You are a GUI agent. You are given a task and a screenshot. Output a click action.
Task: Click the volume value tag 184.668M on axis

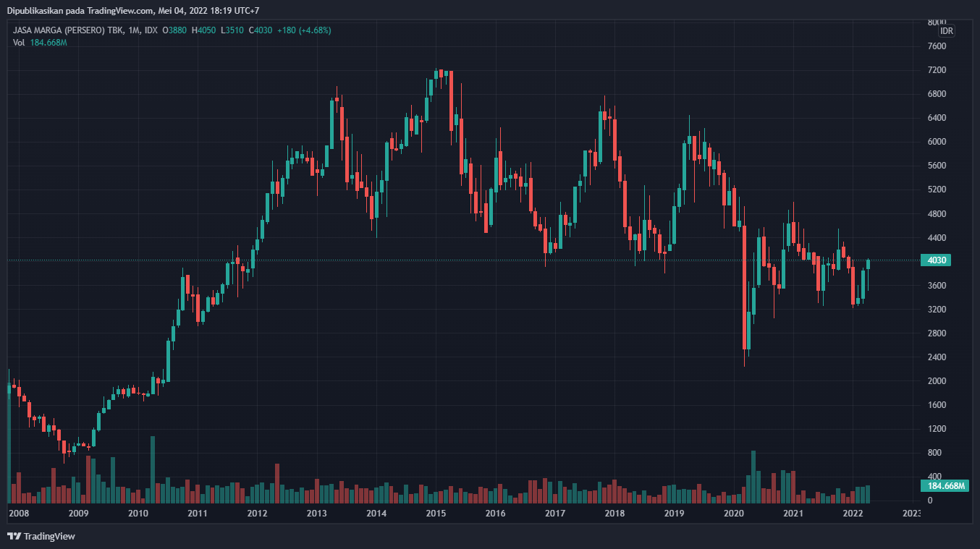(944, 486)
